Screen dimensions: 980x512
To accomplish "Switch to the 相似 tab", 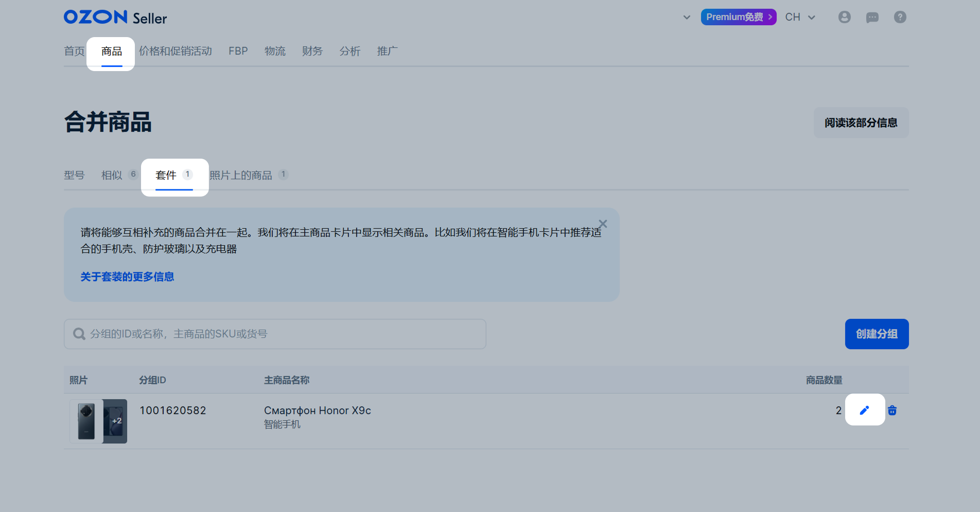I will pos(119,175).
